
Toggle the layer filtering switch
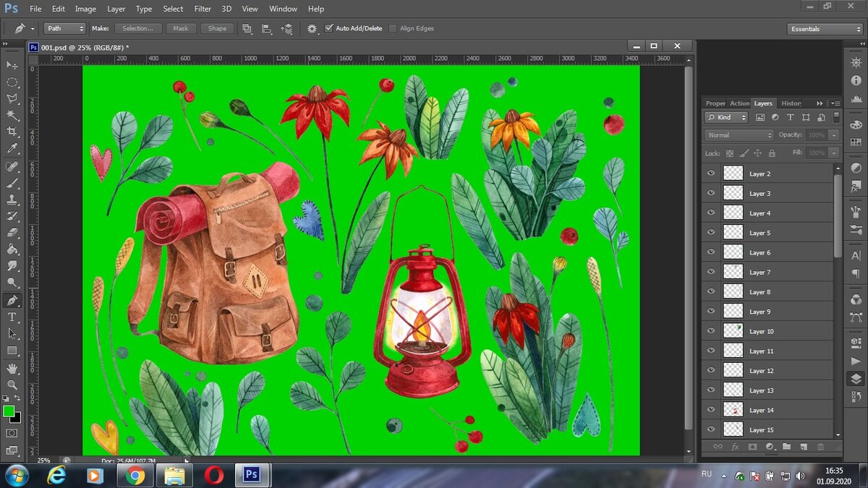click(837, 117)
